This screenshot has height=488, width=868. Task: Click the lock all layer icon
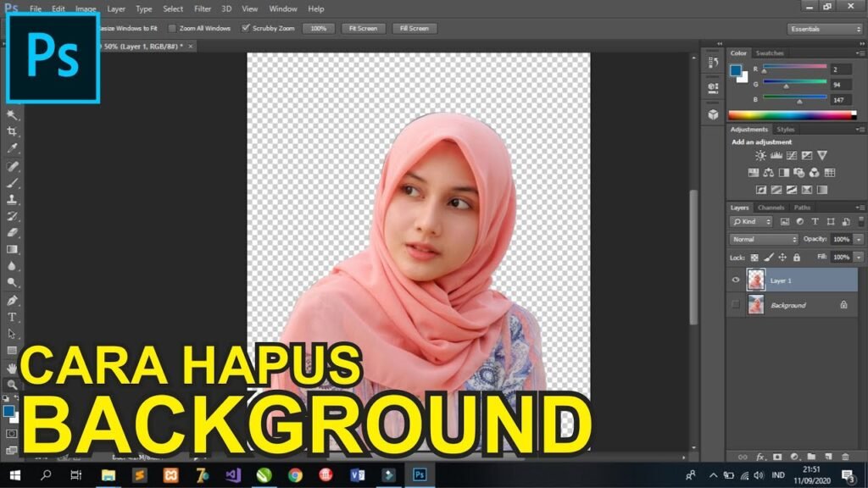coord(796,257)
